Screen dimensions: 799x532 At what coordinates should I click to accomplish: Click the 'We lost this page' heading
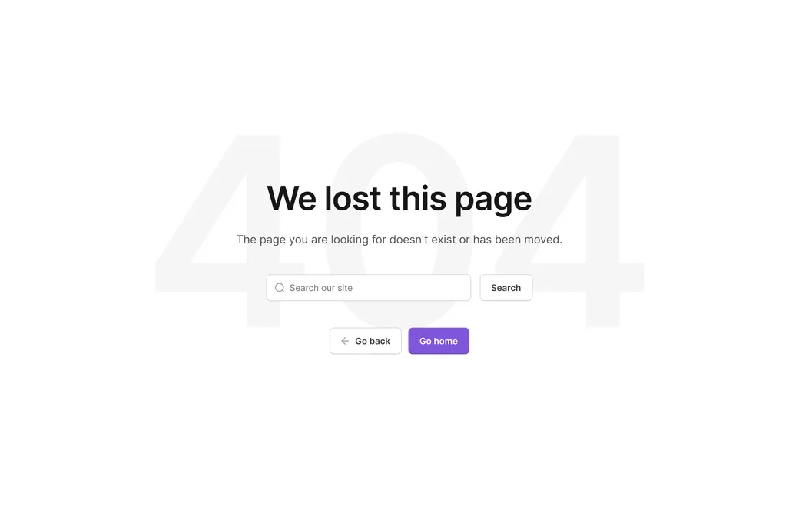(x=399, y=199)
